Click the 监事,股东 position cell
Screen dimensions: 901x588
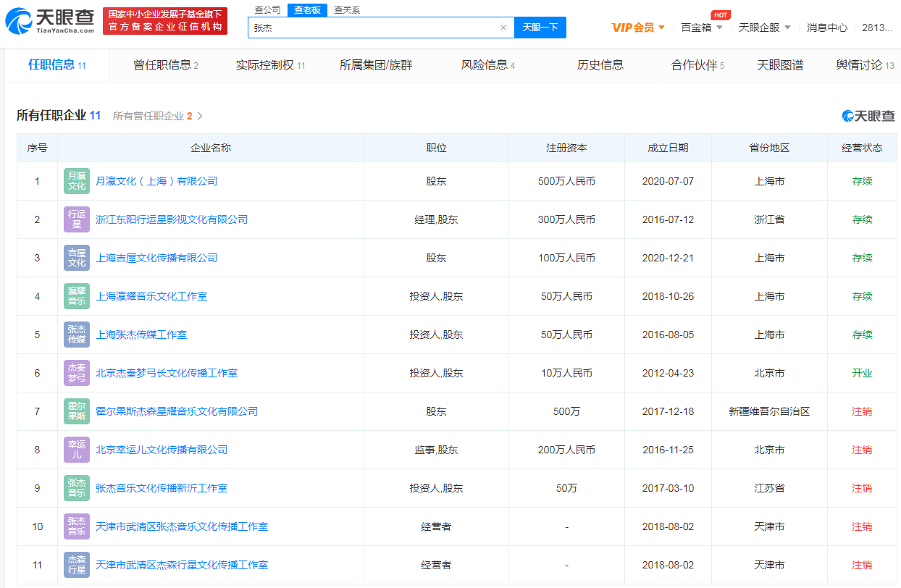tap(436, 450)
